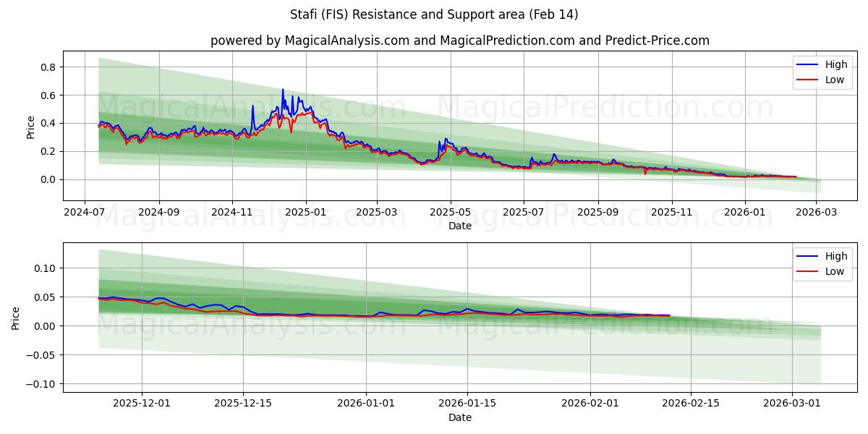Click the '2024-09' x-axis tick label
868x434 pixels.
(158, 212)
